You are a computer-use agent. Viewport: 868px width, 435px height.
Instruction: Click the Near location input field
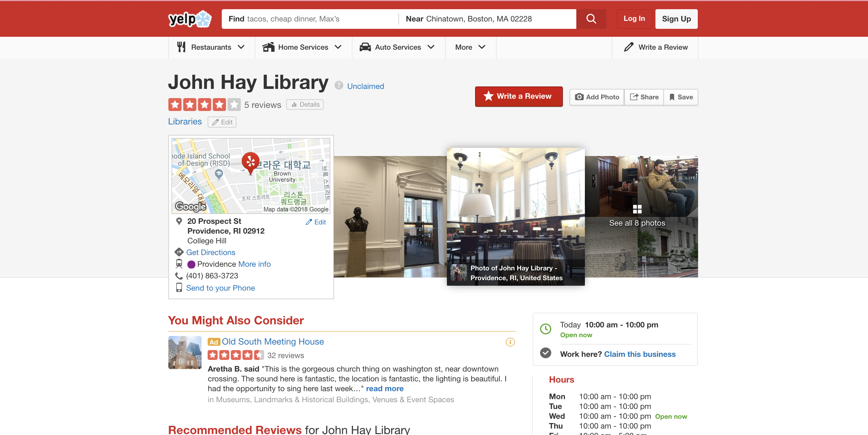[x=487, y=19]
